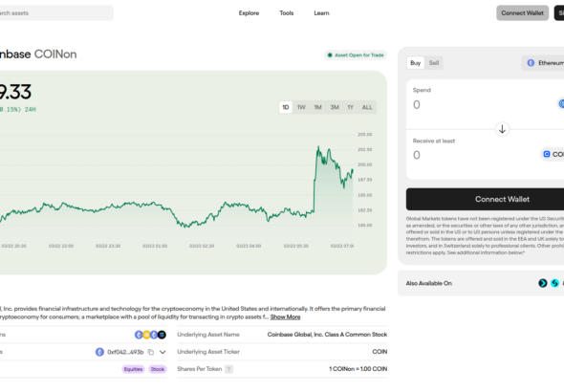The width and height of the screenshot is (564, 392).
Task: Click the Spend amount input field
Action: [482, 104]
